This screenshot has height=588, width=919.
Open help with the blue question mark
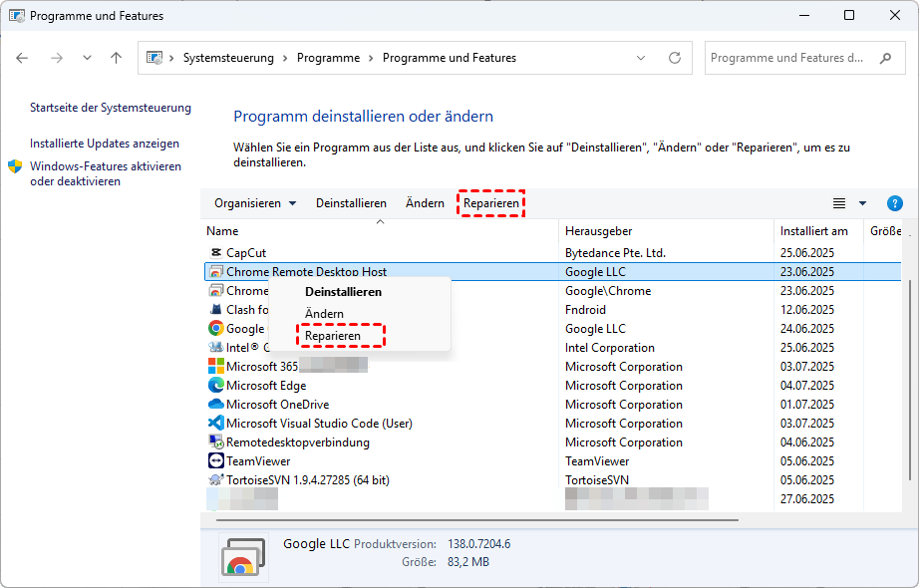894,203
